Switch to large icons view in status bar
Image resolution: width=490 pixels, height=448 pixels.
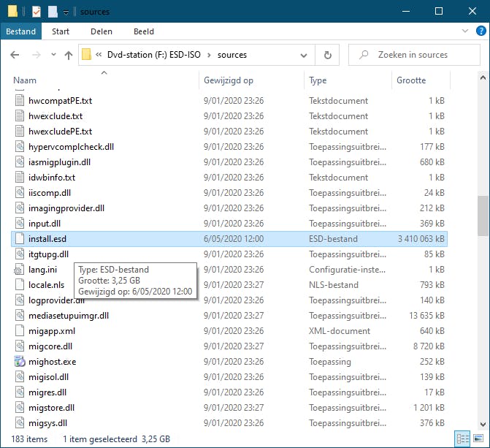pyautogui.click(x=478, y=438)
